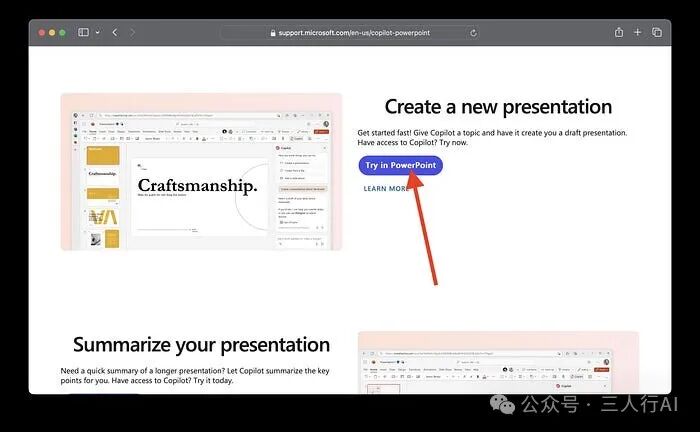This screenshot has width=700, height=432.
Task: Click the Craftsmanship PowerPoint screenshot image
Action: pos(201,172)
